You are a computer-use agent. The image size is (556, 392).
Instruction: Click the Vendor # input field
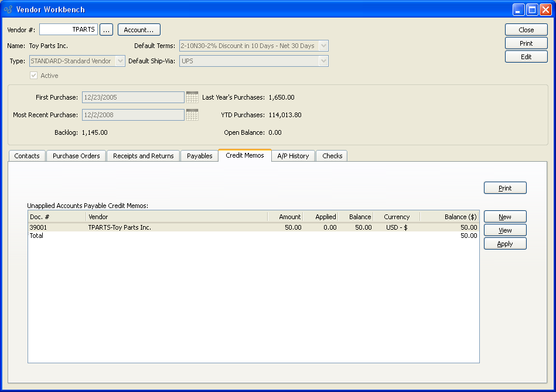(68, 29)
